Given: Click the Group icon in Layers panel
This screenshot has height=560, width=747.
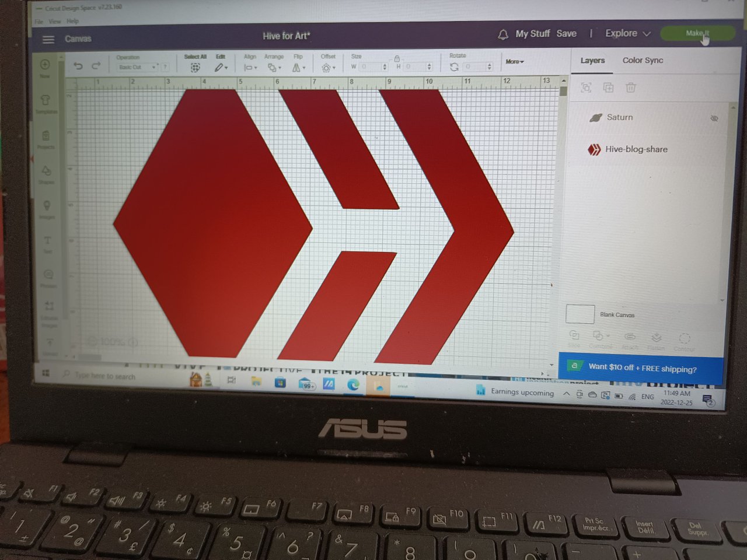Looking at the screenshot, I should (x=586, y=87).
